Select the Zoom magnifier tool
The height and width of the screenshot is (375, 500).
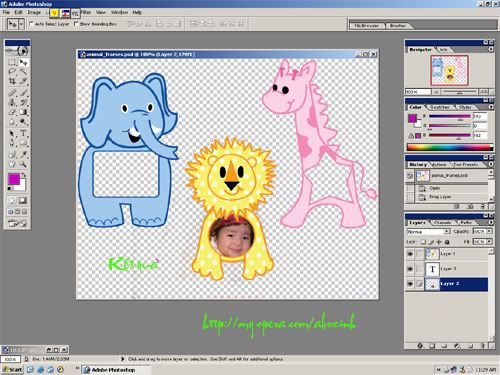point(23,164)
